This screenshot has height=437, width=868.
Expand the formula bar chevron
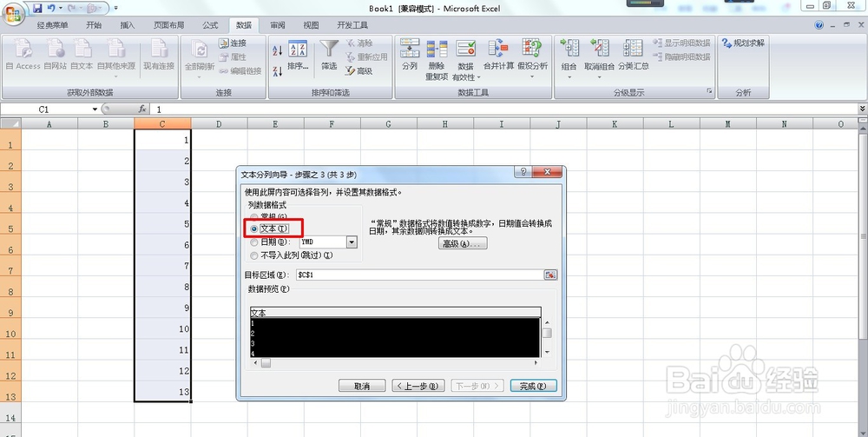point(863,109)
